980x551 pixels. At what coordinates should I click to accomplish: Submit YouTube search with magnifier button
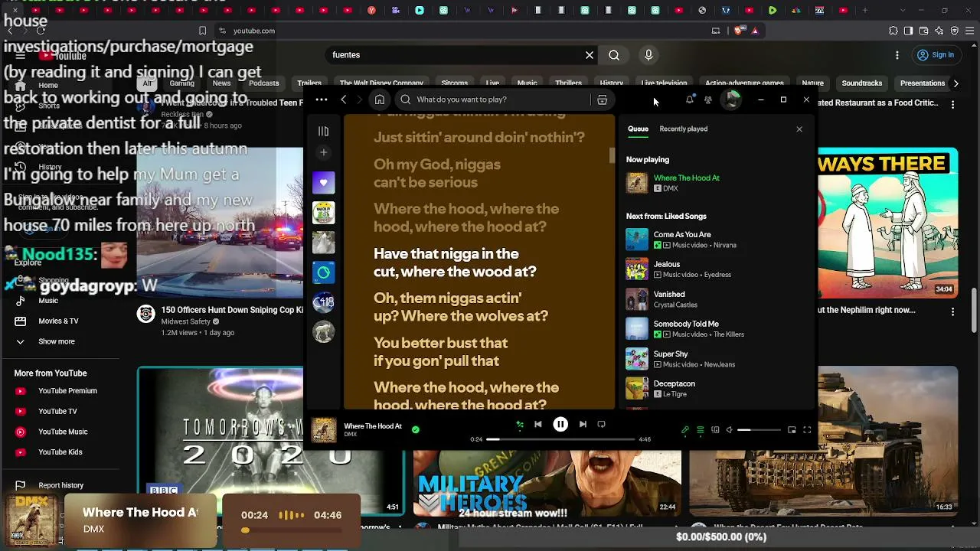614,55
